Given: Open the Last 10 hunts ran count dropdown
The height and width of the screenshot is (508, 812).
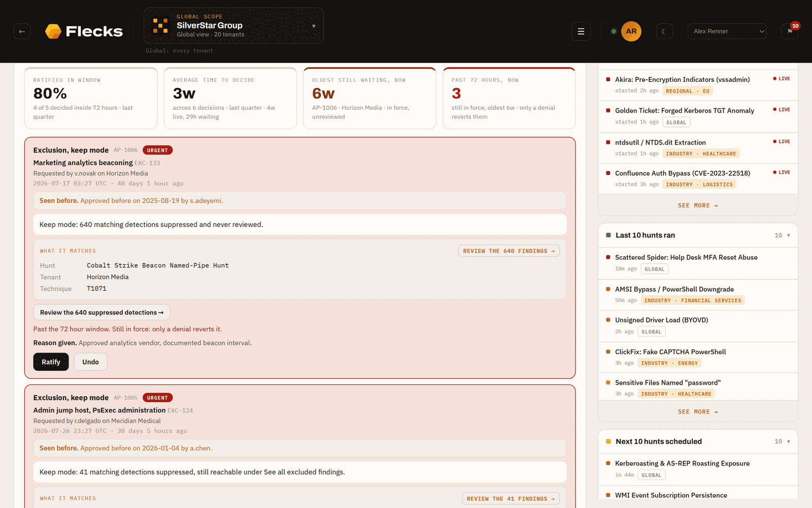Looking at the screenshot, I should (x=782, y=235).
